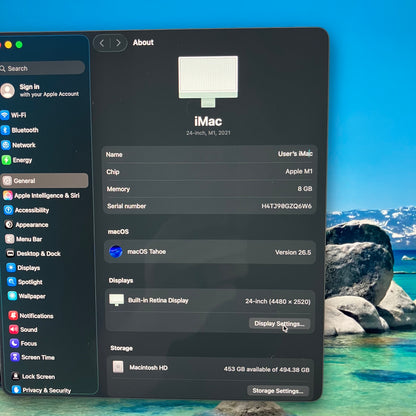
Task: Open Storage Settings button
Action: pyautogui.click(x=278, y=391)
